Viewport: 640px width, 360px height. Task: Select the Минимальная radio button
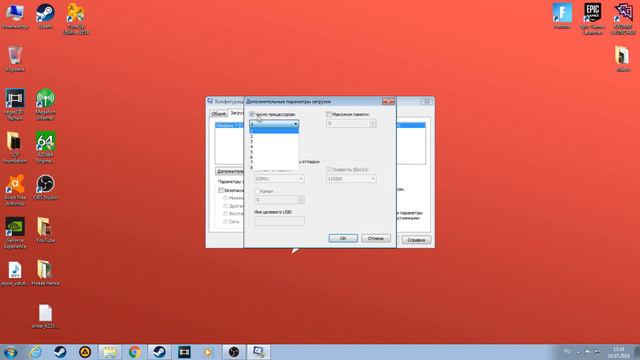click(x=225, y=198)
